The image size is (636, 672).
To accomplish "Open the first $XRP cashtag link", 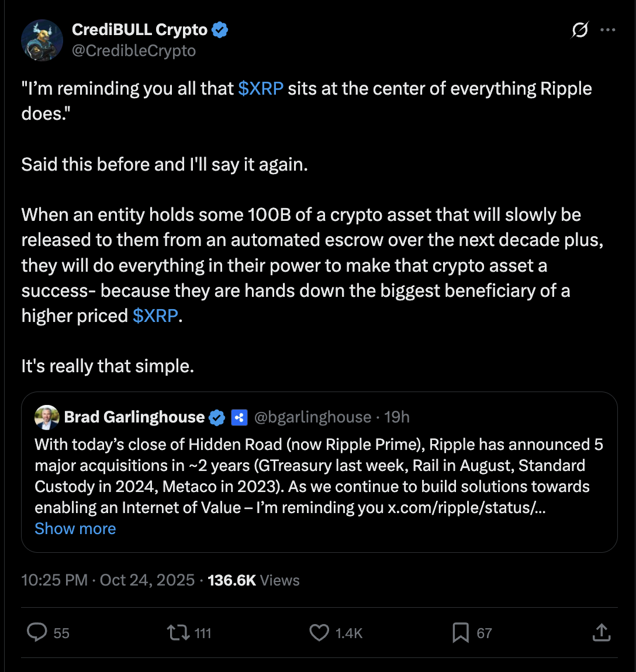I will point(261,89).
